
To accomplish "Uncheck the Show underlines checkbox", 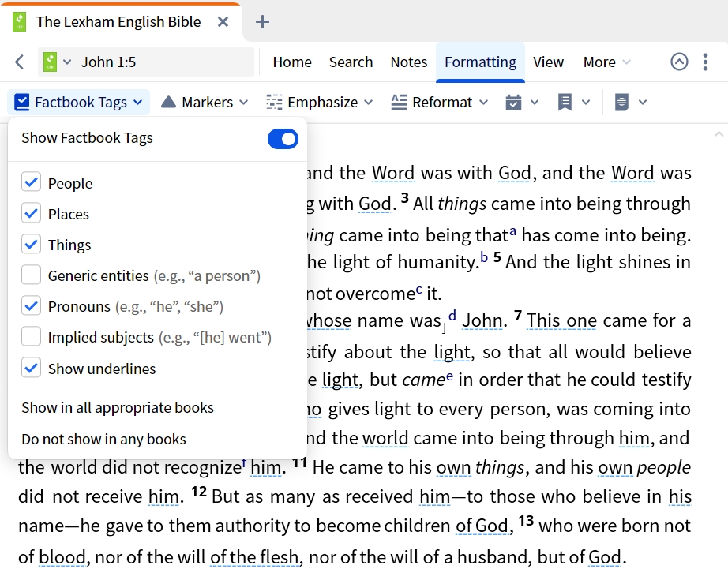I will 31,368.
